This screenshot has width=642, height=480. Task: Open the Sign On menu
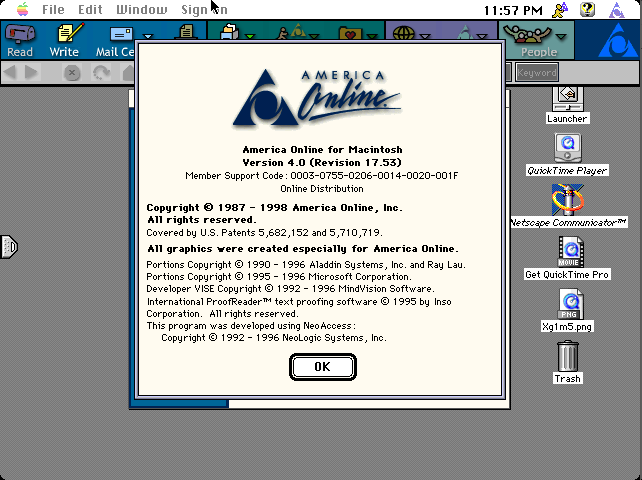204,9
